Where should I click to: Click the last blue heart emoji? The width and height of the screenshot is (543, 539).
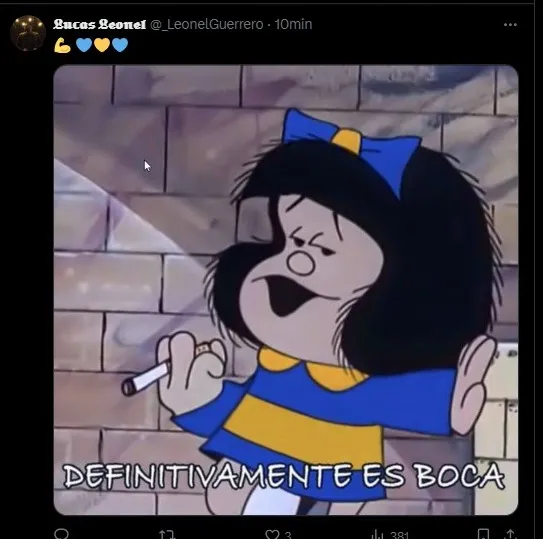120,45
